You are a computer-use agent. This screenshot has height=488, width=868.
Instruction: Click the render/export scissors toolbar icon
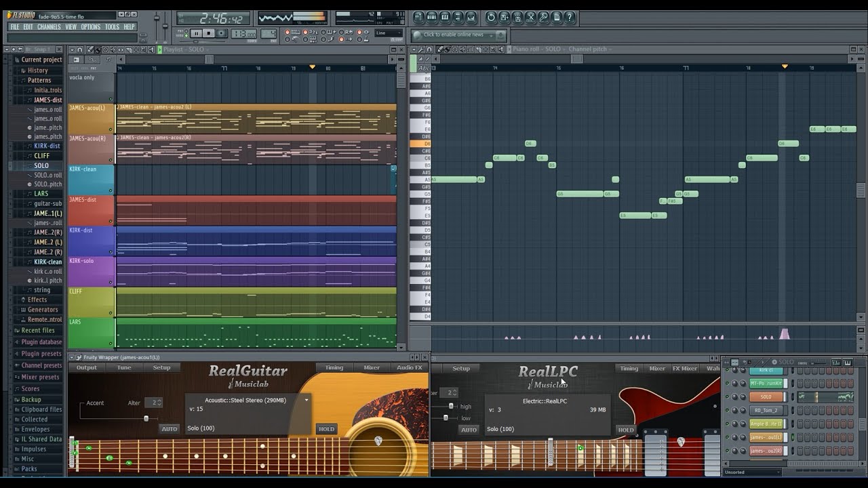pyautogui.click(x=531, y=18)
